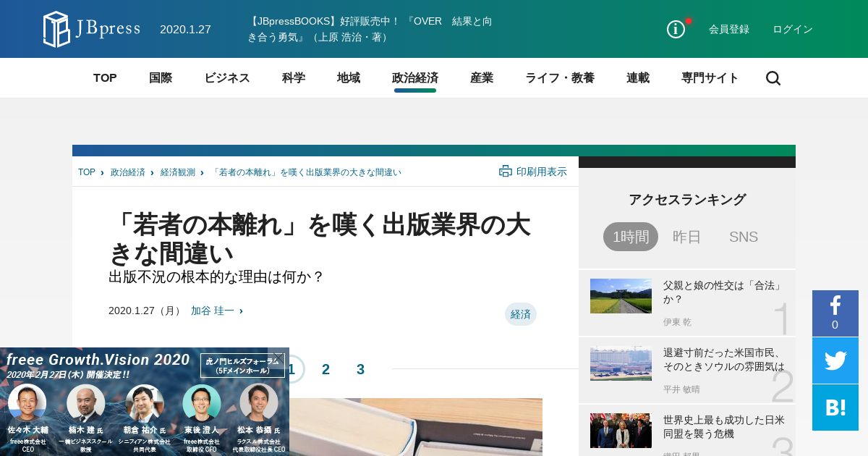868x456 pixels.
Task: Open the 連載 section
Action: pyautogui.click(x=638, y=78)
